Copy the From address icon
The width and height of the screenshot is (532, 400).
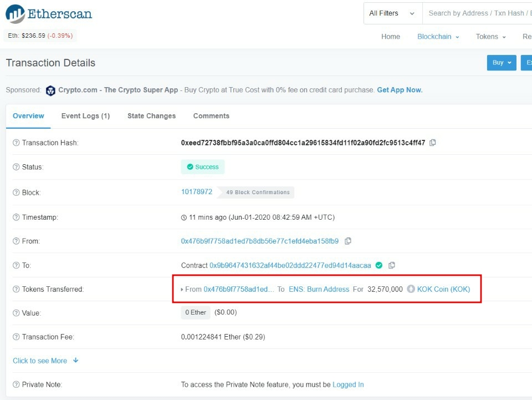coord(348,241)
